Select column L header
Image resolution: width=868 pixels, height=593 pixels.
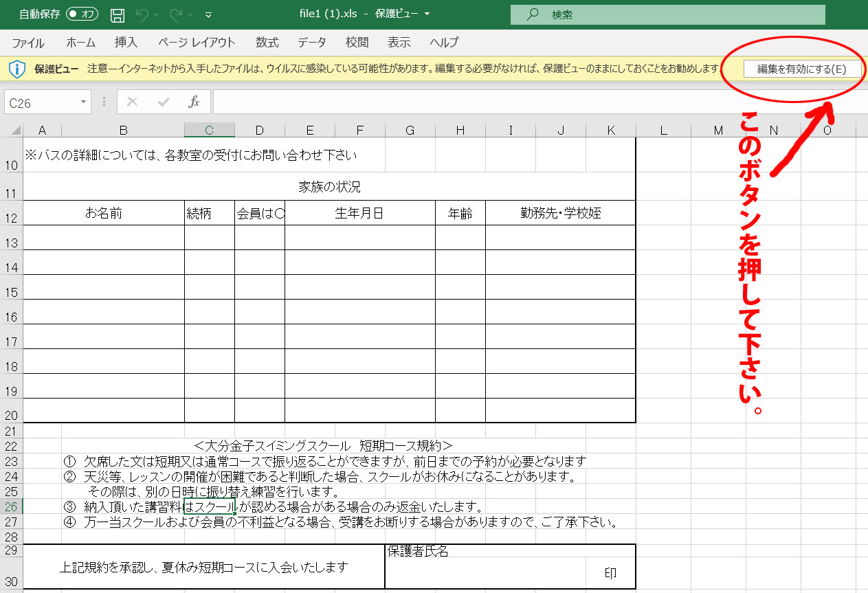(x=663, y=131)
